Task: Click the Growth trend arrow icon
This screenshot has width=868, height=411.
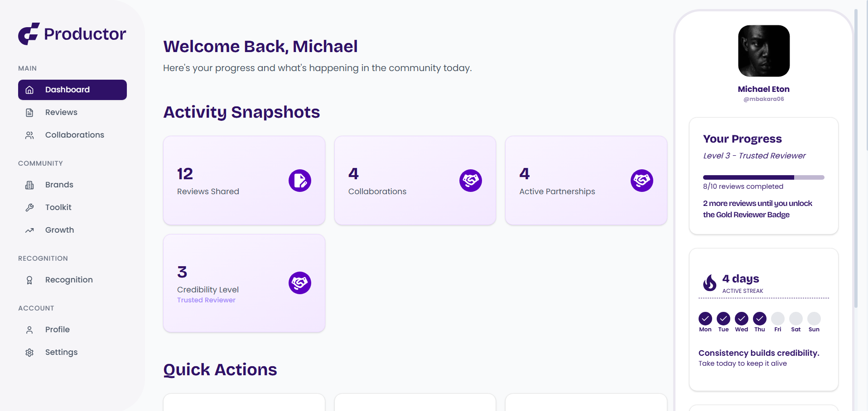Action: 29,230
